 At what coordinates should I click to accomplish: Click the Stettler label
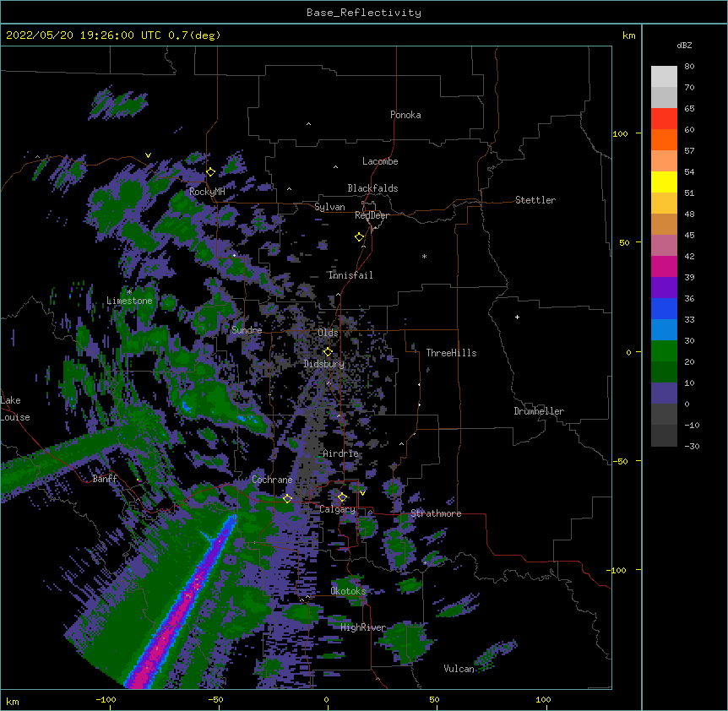(535, 200)
